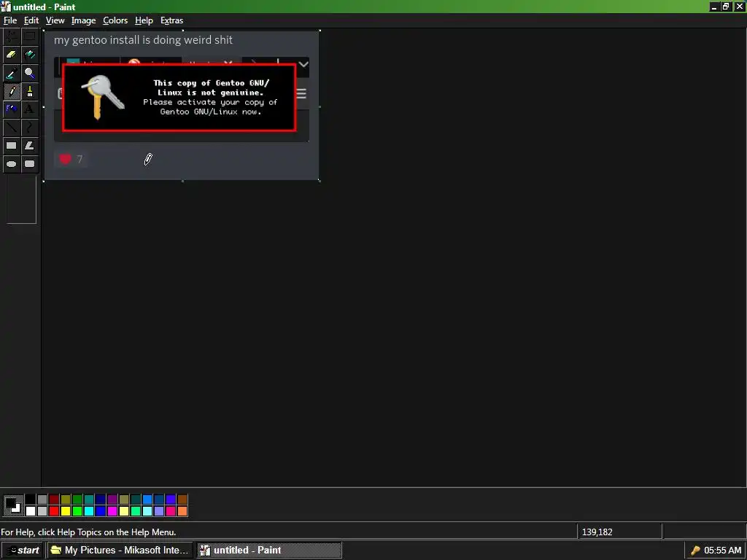
Task: Choose the orange swatch
Action: pos(182,511)
